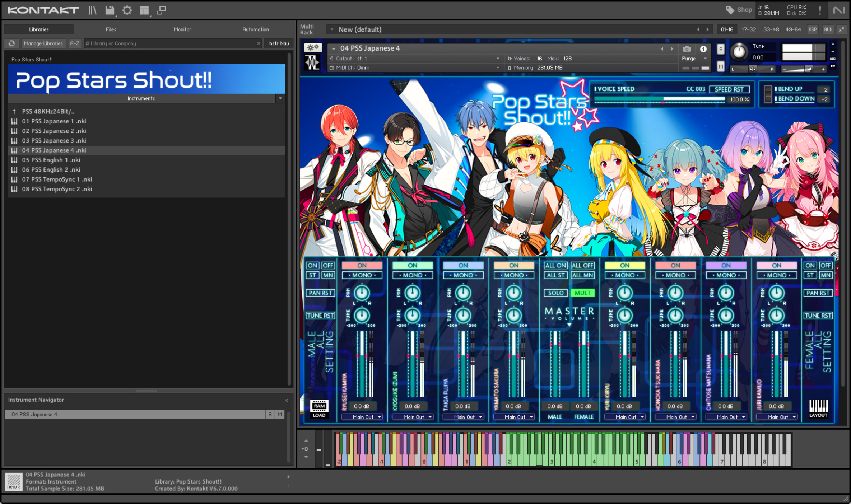Click the rack minimize arrows icon
This screenshot has height=504, width=851.
pos(841,29)
